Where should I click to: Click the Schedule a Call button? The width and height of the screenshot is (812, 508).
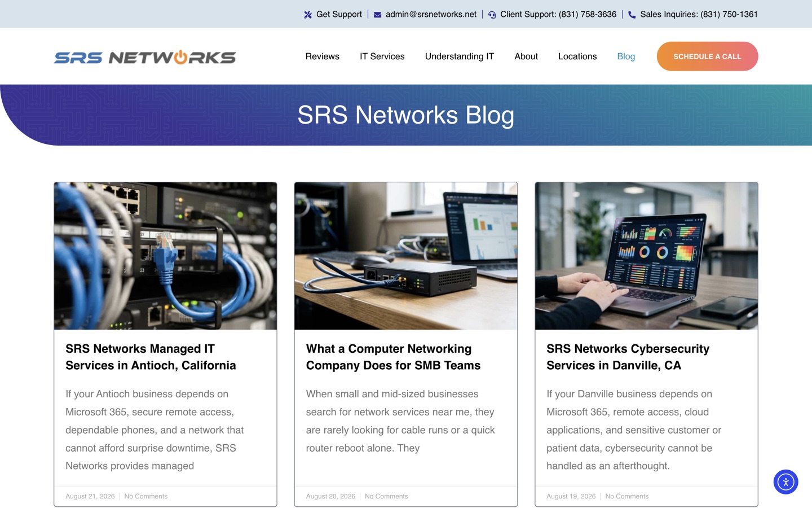(x=707, y=56)
